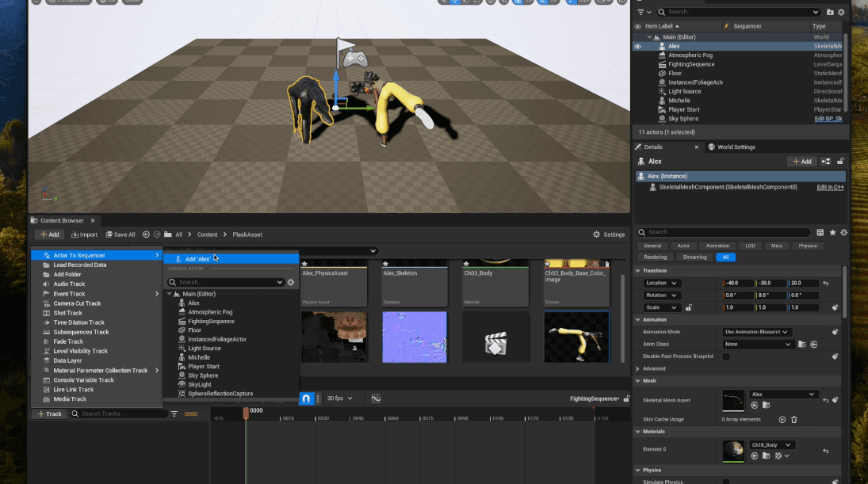Click the Add button in the Details panel
868x484 pixels.
click(x=801, y=161)
